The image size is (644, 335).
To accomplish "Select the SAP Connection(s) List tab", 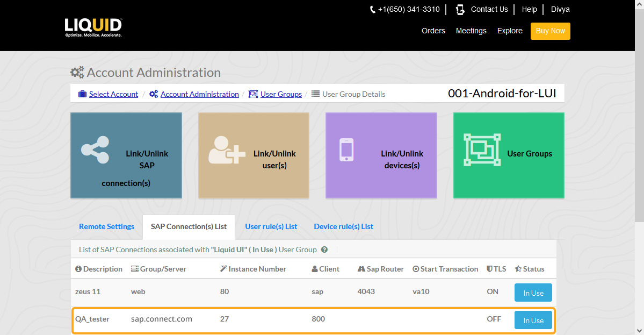I will coord(189,227).
